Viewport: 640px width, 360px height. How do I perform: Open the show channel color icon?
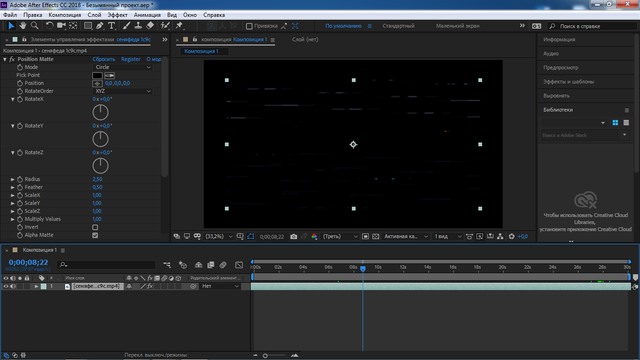(314, 237)
